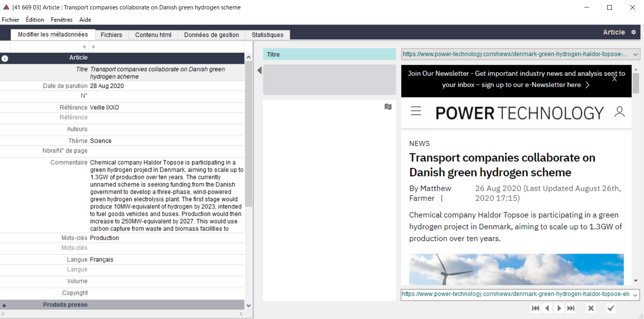The image size is (644, 319).
Task: Open the Fichier menu
Action: tap(11, 20)
